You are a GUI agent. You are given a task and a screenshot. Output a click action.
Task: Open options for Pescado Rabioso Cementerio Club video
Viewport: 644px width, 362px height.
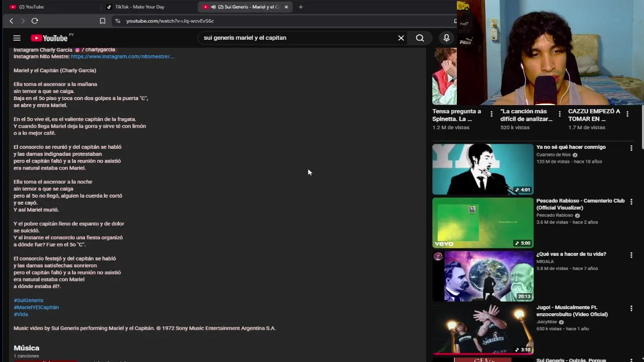631,202
